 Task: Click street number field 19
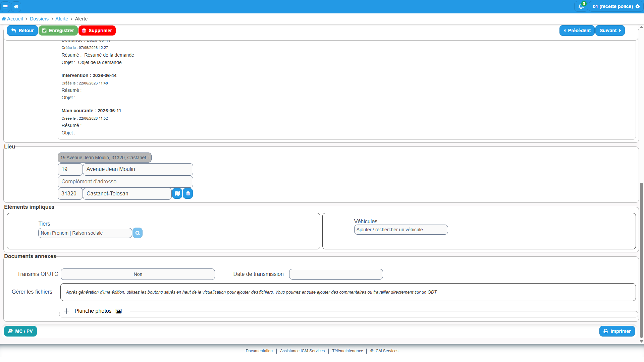click(x=70, y=169)
